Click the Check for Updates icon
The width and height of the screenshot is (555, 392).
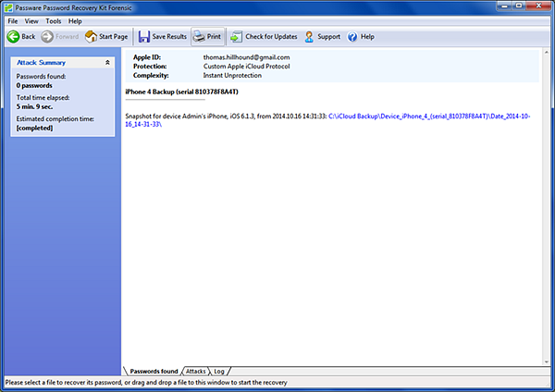click(x=236, y=36)
